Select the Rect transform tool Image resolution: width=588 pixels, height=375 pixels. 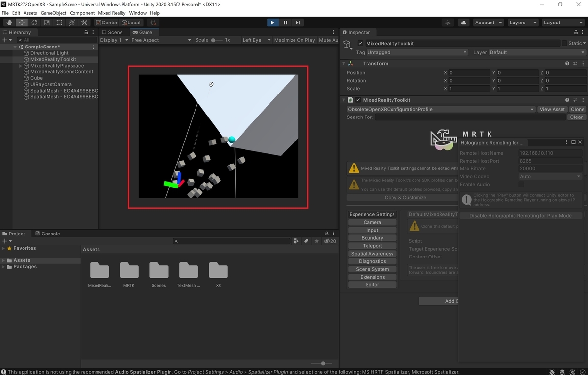click(x=59, y=23)
